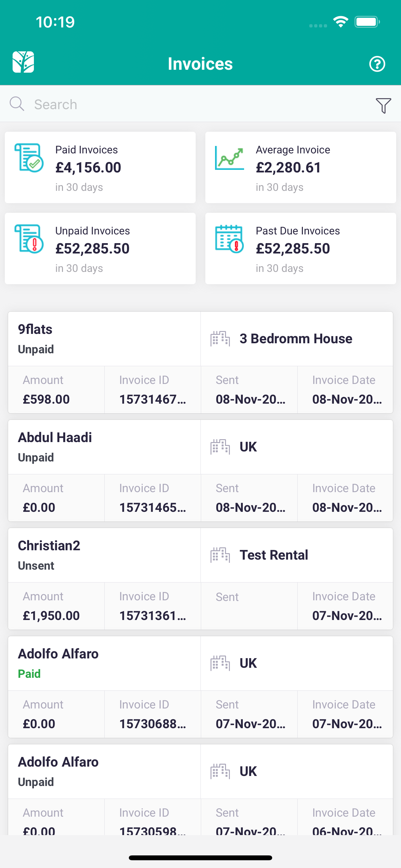Open the help question mark icon
401x868 pixels.
click(x=377, y=64)
